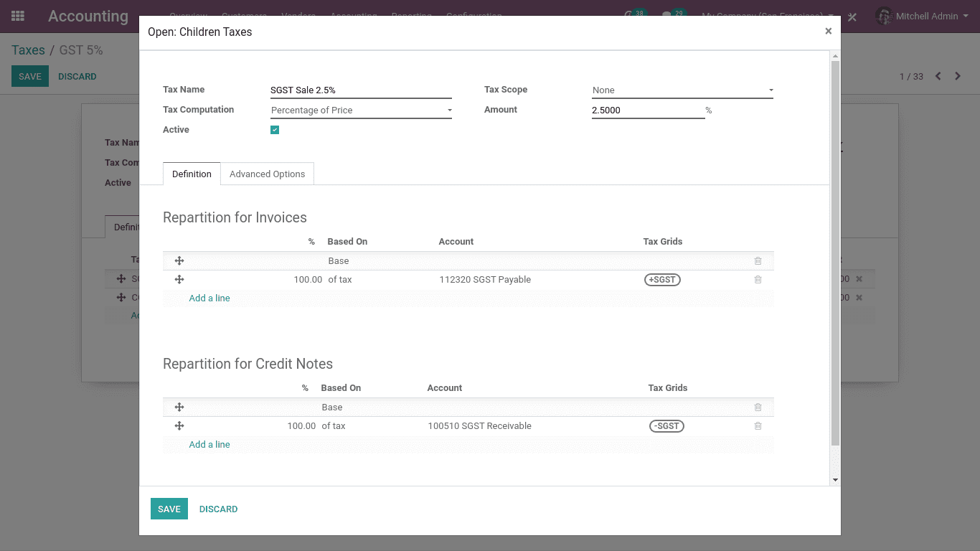Grab the drag handle of SGST Payable row
The height and width of the screenshot is (551, 980).
pos(179,279)
